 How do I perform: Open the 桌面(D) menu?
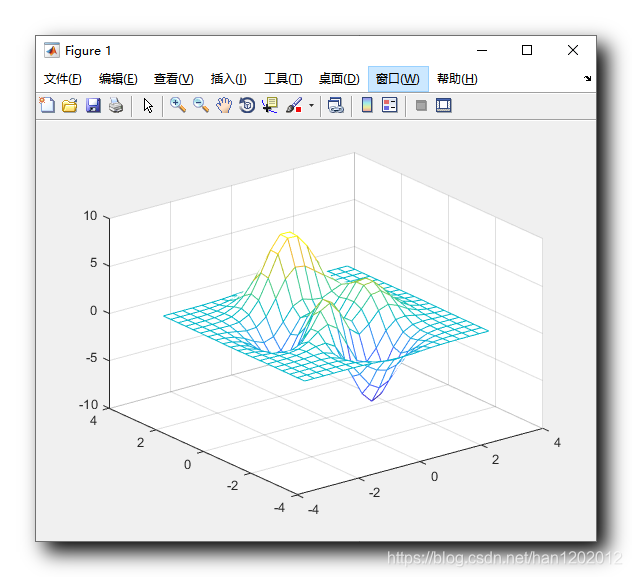[x=339, y=79]
